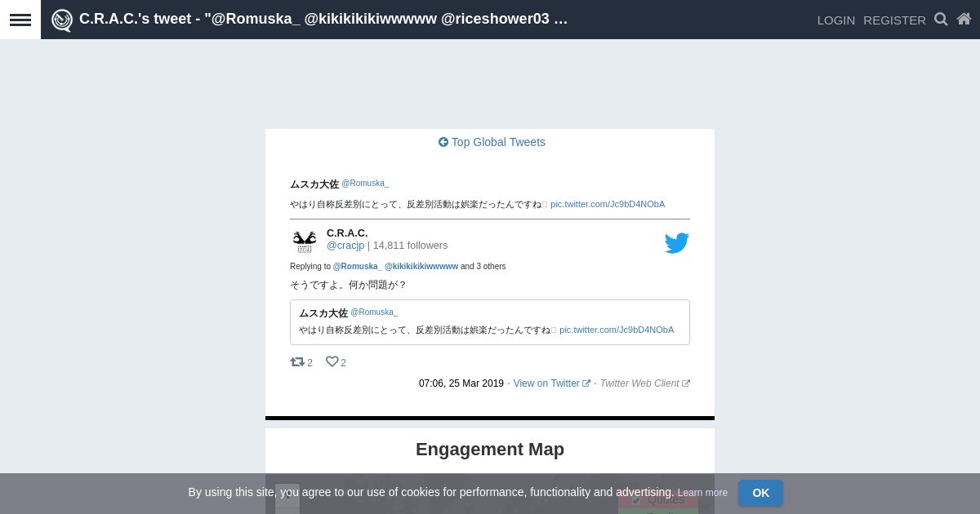Open @Romuska_ handle in quoted tweet
This screenshot has height=514, width=980.
[374, 312]
